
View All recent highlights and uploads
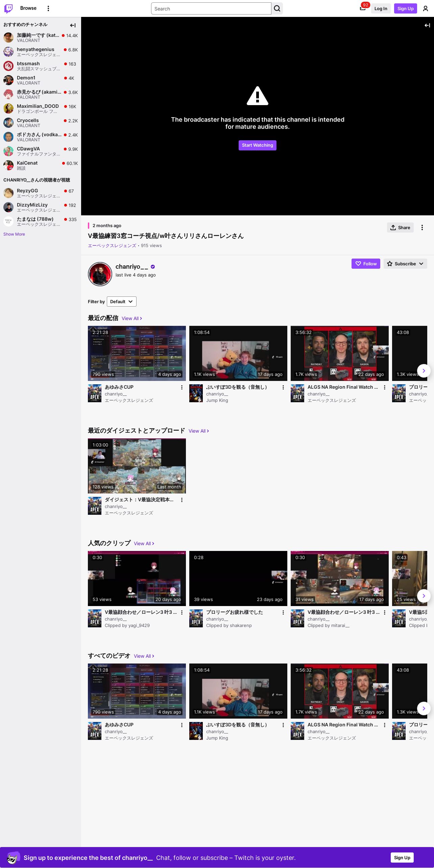[x=199, y=431]
